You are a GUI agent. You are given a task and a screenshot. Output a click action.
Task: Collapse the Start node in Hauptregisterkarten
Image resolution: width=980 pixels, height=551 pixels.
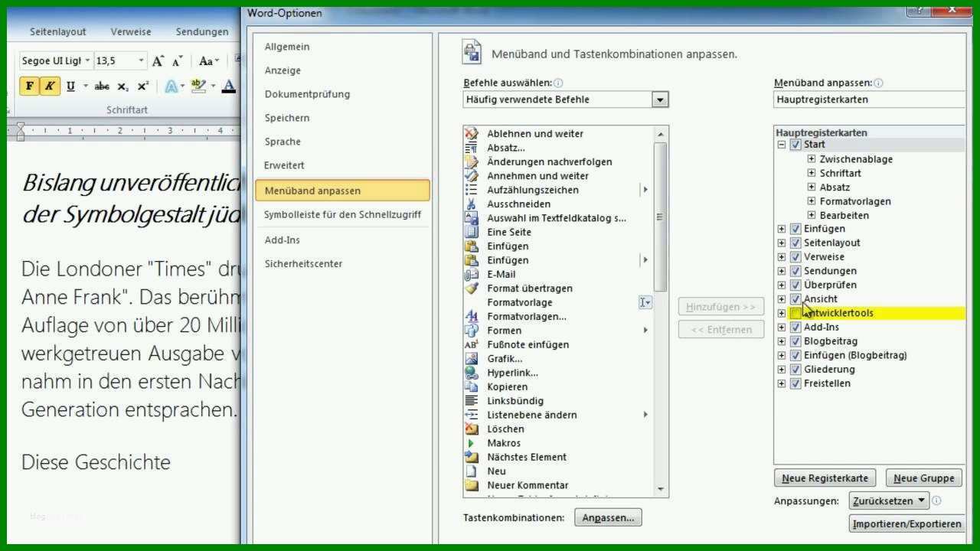tap(782, 145)
